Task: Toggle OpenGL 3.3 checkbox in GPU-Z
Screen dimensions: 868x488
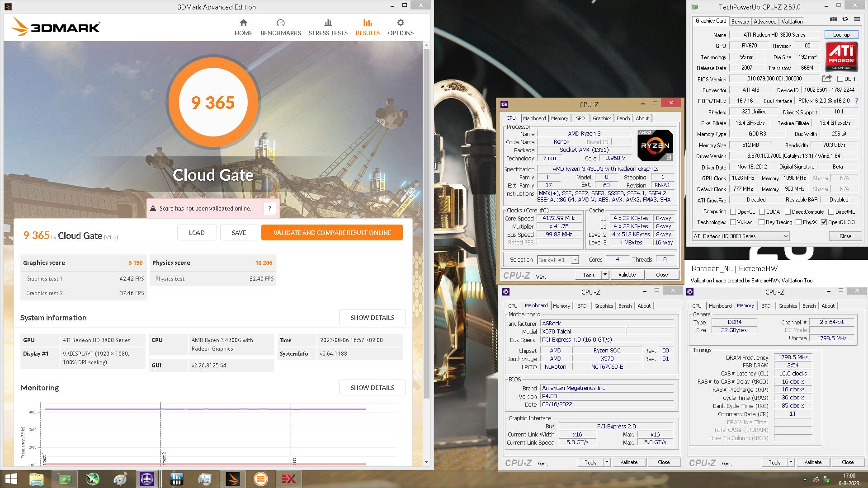Action: point(824,222)
